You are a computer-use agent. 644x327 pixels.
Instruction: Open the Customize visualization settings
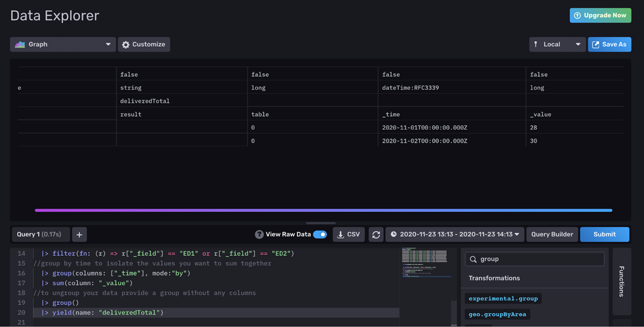tap(144, 44)
